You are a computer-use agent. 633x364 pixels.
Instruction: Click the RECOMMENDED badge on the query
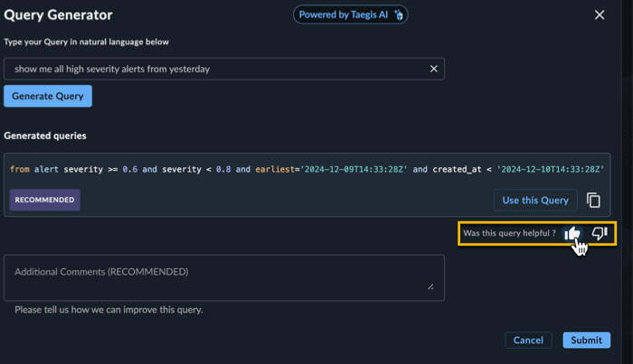(x=45, y=200)
